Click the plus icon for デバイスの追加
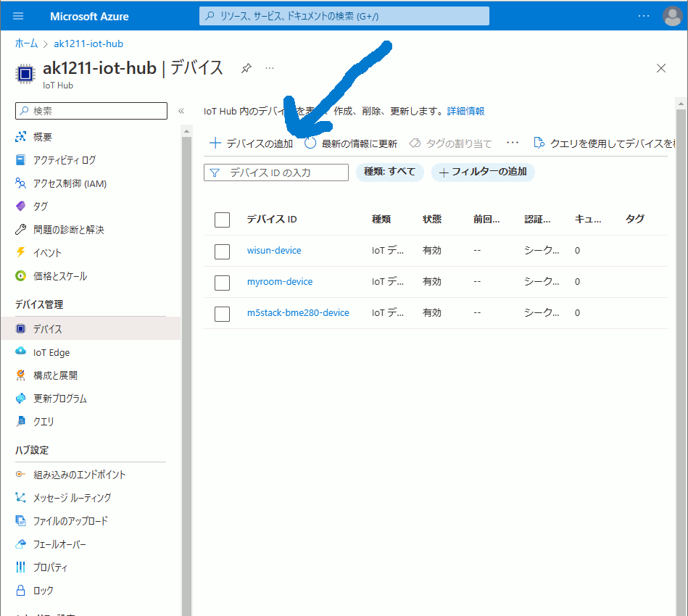 [215, 143]
